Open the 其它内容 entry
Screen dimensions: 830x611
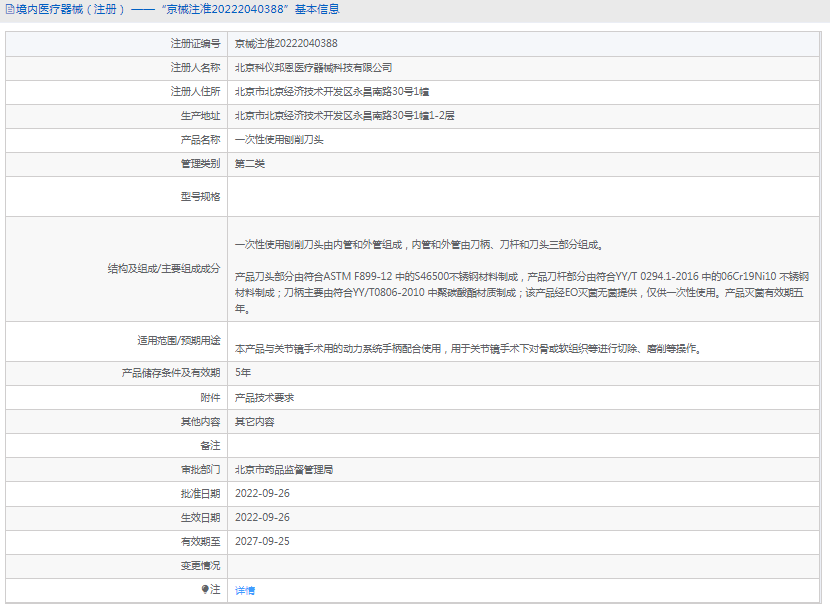click(x=255, y=422)
